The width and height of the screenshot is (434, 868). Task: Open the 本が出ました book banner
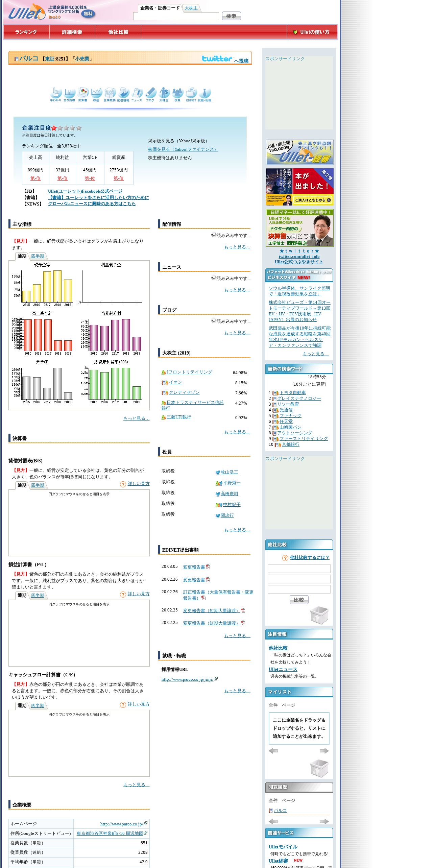coord(299,187)
